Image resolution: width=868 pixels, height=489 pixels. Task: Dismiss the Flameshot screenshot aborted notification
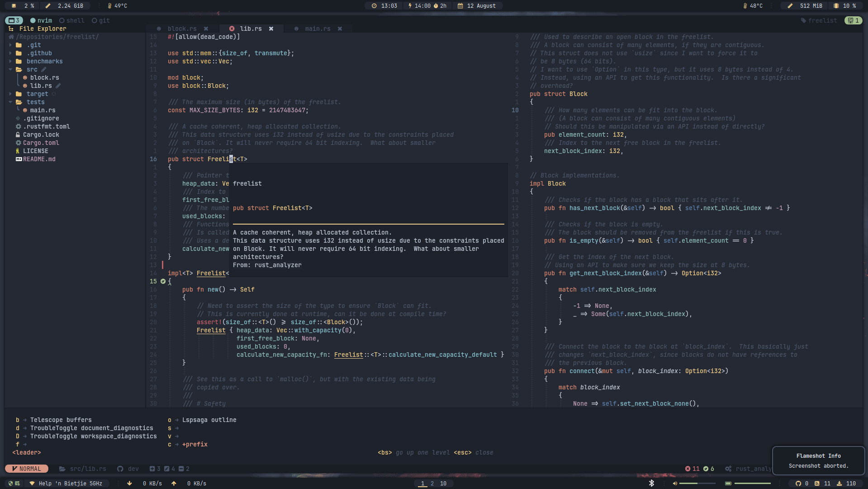819,461
